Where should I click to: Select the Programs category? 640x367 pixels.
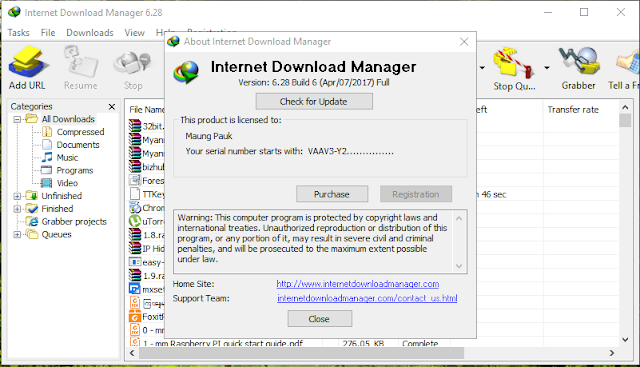pos(75,170)
